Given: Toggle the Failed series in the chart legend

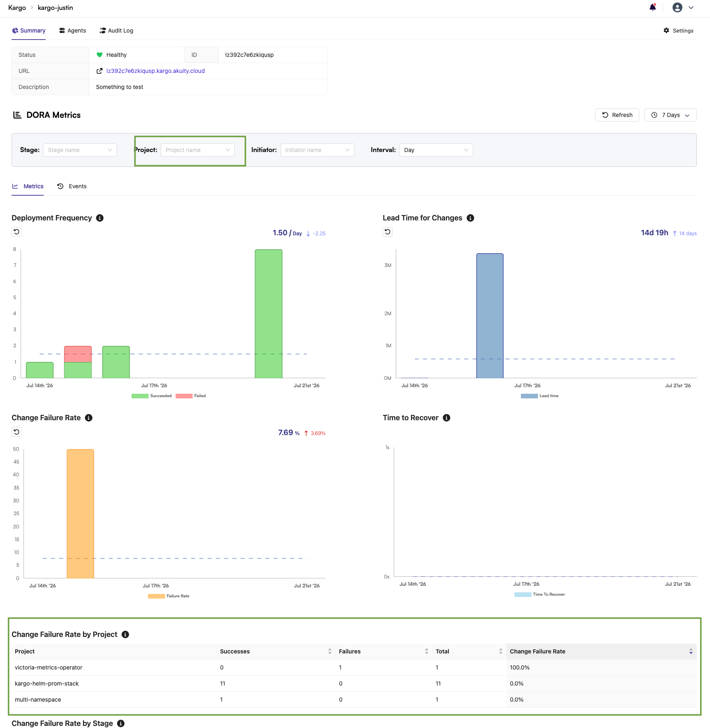Looking at the screenshot, I should coord(191,396).
